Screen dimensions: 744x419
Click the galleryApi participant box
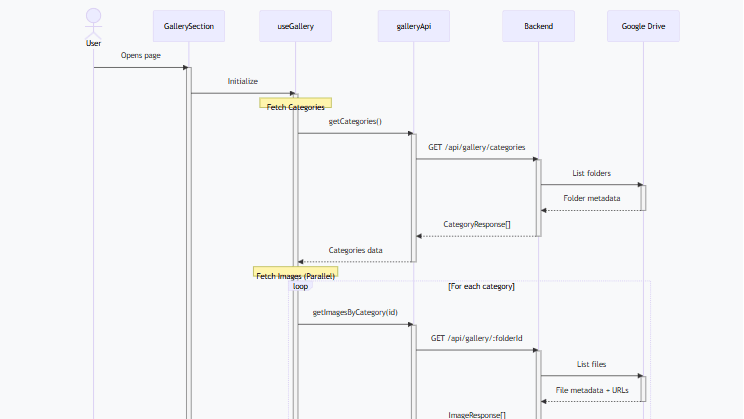click(x=414, y=26)
